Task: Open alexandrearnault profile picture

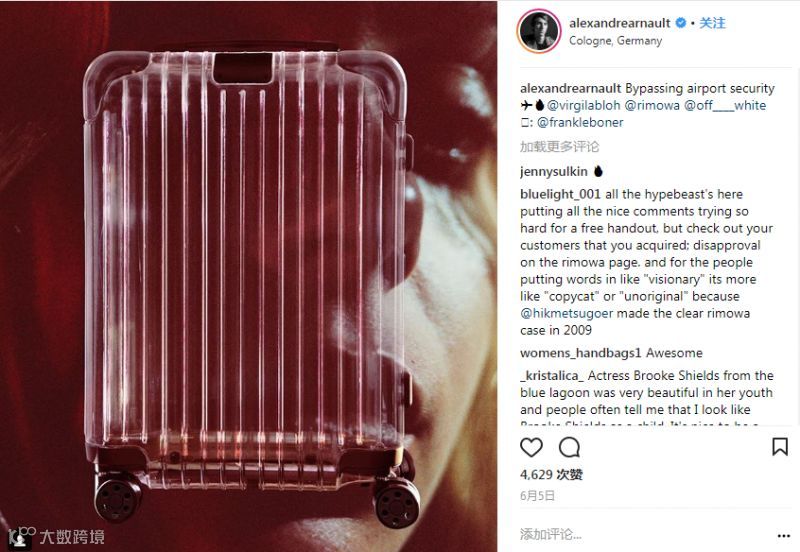Action: [x=539, y=31]
